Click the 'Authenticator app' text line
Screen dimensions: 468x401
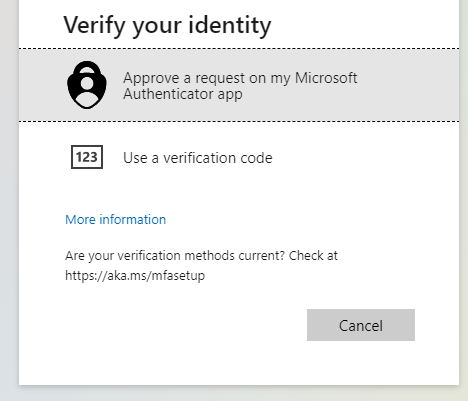click(x=183, y=94)
